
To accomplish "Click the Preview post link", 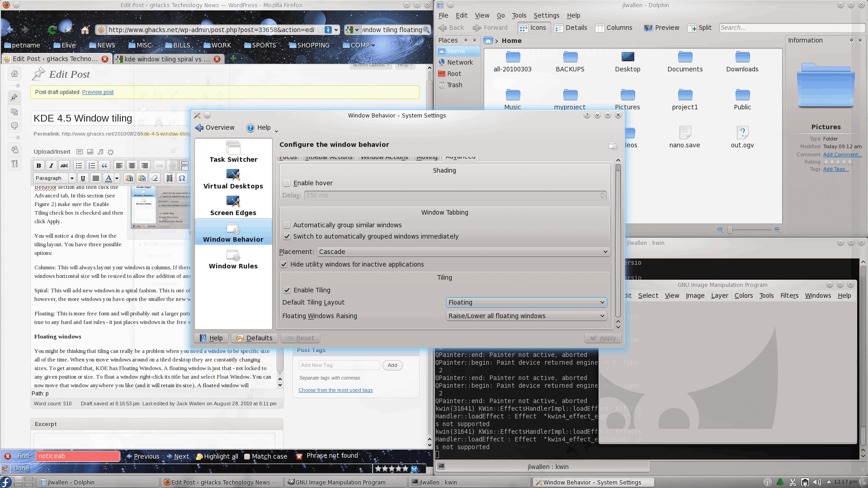I will click(98, 92).
